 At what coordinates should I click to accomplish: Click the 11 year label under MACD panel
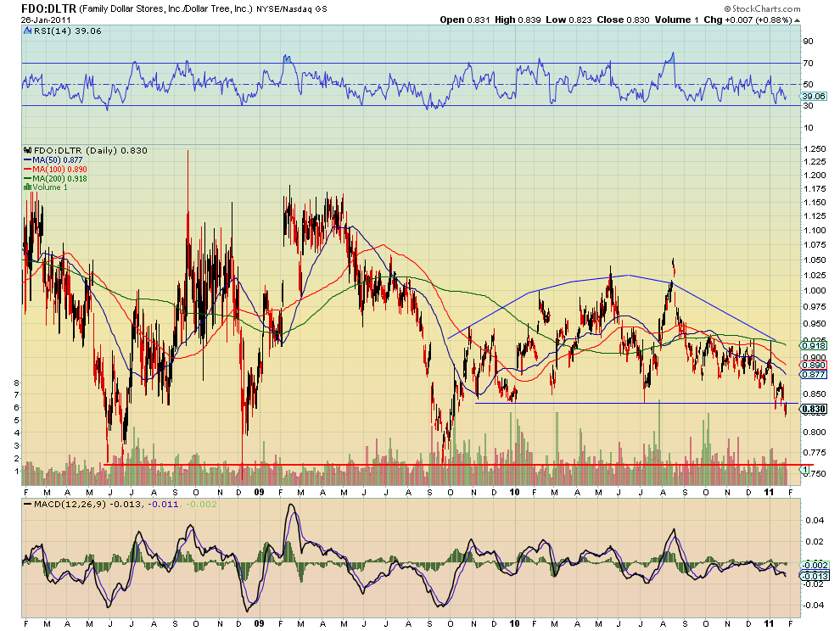click(x=770, y=623)
